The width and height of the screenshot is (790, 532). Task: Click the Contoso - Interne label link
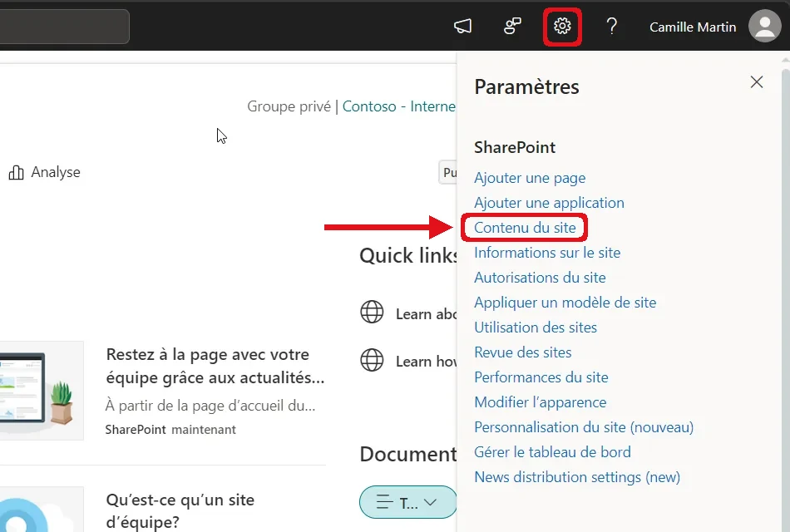398,106
